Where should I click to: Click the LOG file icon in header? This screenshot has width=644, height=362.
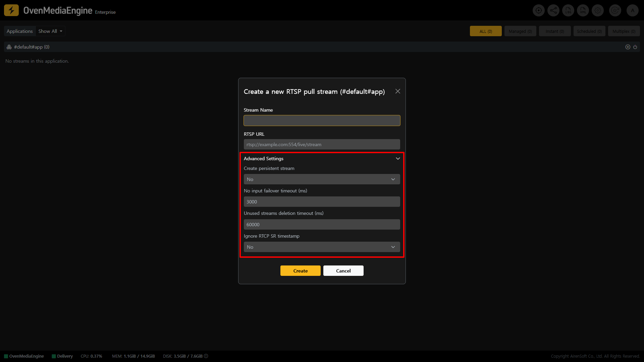point(568,10)
